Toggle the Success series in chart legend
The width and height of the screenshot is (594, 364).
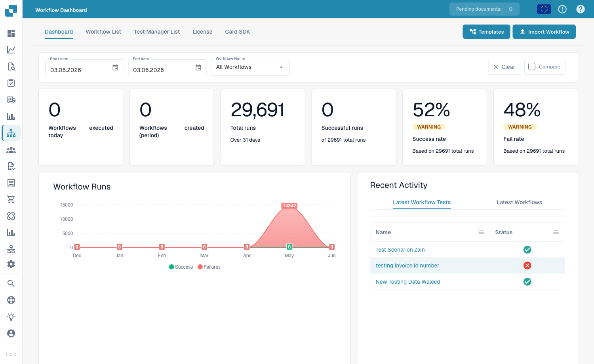pos(181,267)
